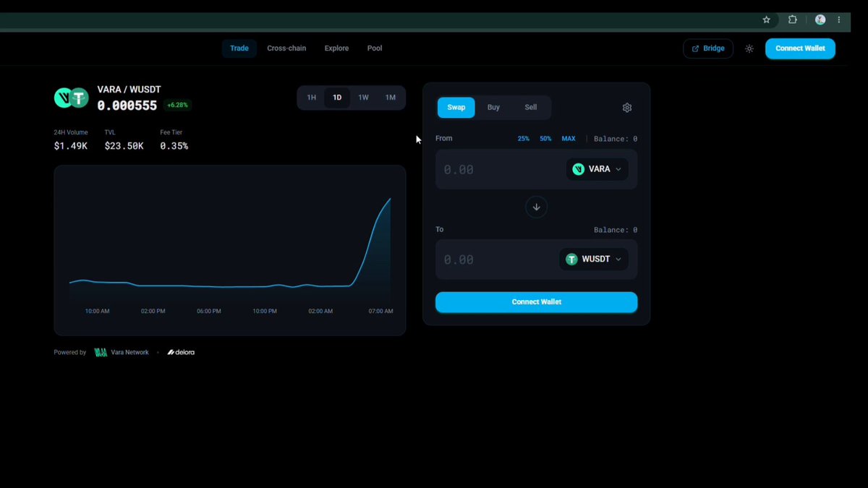Screen dimensions: 868x488
Task: Click the delora logo in the footer
Action: (x=181, y=352)
